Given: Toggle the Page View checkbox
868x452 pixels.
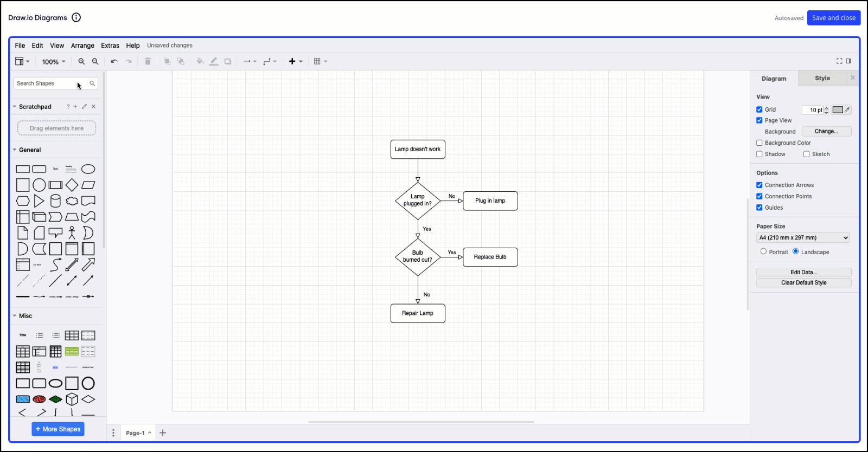Looking at the screenshot, I should tap(759, 120).
